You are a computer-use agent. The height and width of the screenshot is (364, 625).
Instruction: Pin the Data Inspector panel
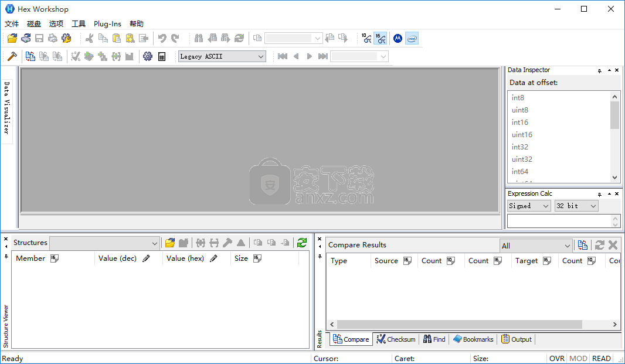pos(599,70)
